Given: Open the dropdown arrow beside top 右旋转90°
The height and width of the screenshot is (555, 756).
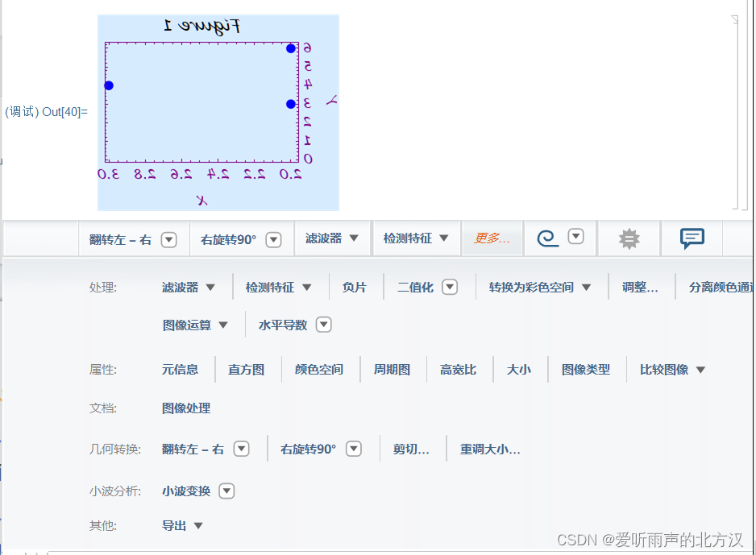Looking at the screenshot, I should click(x=273, y=239).
